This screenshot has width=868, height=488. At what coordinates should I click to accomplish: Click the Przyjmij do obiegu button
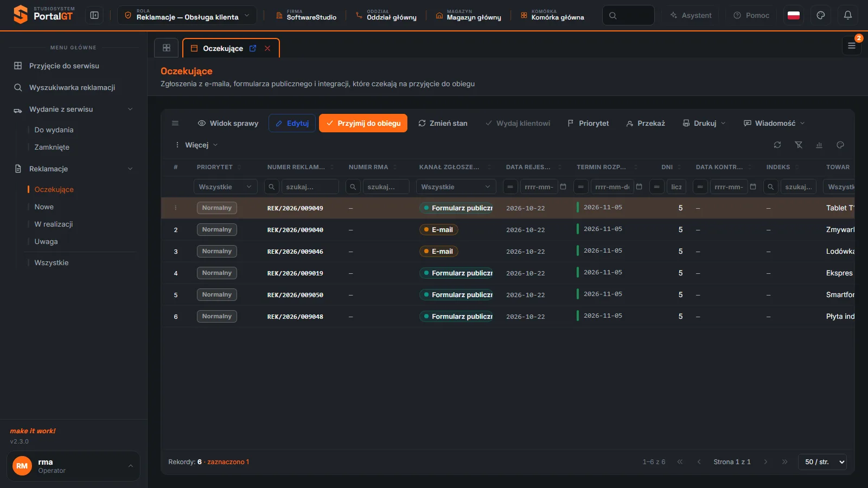point(363,123)
